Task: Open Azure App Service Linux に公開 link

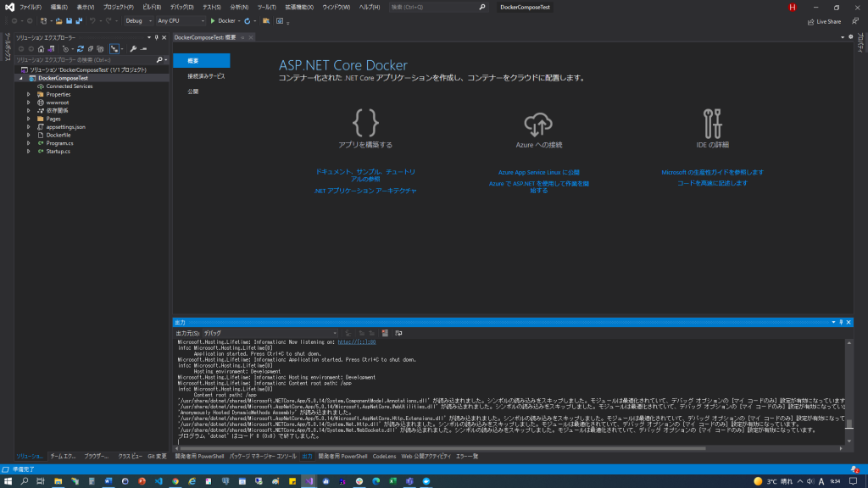Action: coord(538,173)
